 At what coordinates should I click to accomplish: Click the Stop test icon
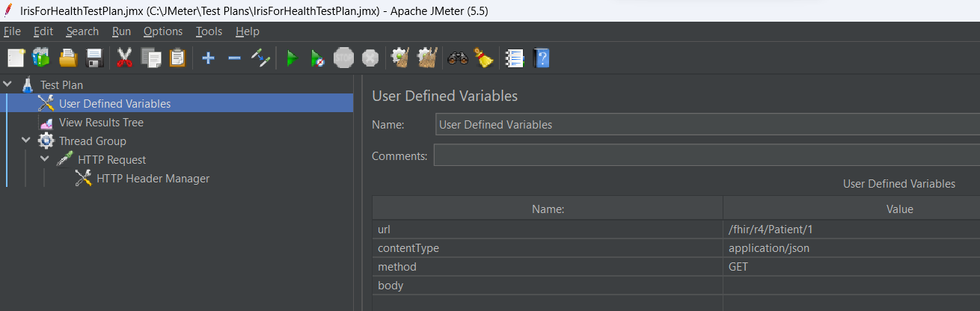[x=343, y=58]
